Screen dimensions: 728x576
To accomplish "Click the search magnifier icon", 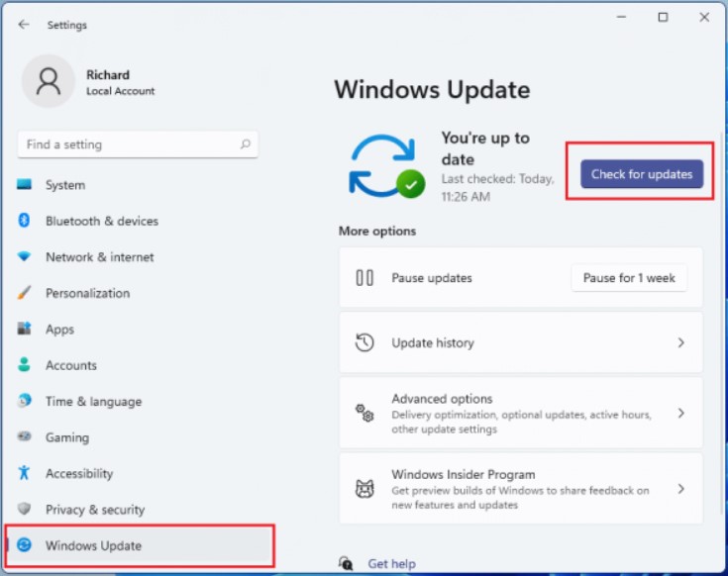I will pyautogui.click(x=246, y=144).
